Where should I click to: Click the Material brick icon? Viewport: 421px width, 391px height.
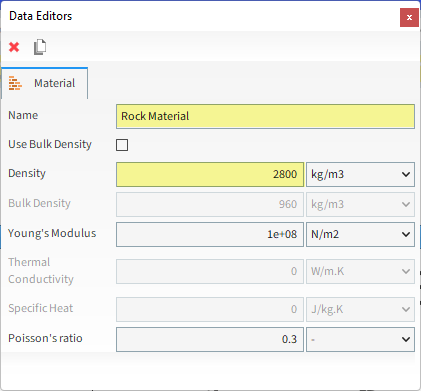coord(15,83)
